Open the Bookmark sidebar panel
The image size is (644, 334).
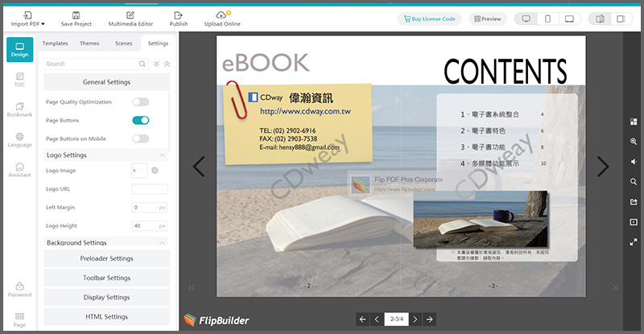point(19,109)
